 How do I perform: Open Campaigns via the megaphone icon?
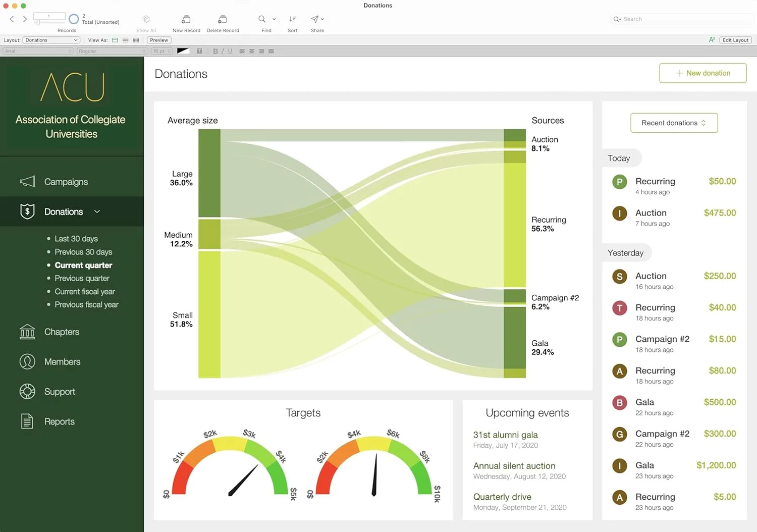click(x=27, y=182)
